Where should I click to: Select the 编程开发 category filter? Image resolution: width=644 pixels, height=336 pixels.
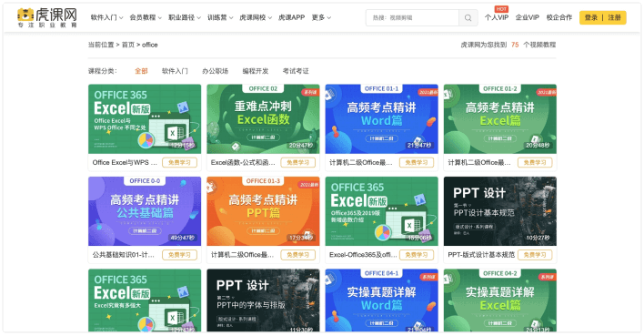pyautogui.click(x=256, y=71)
